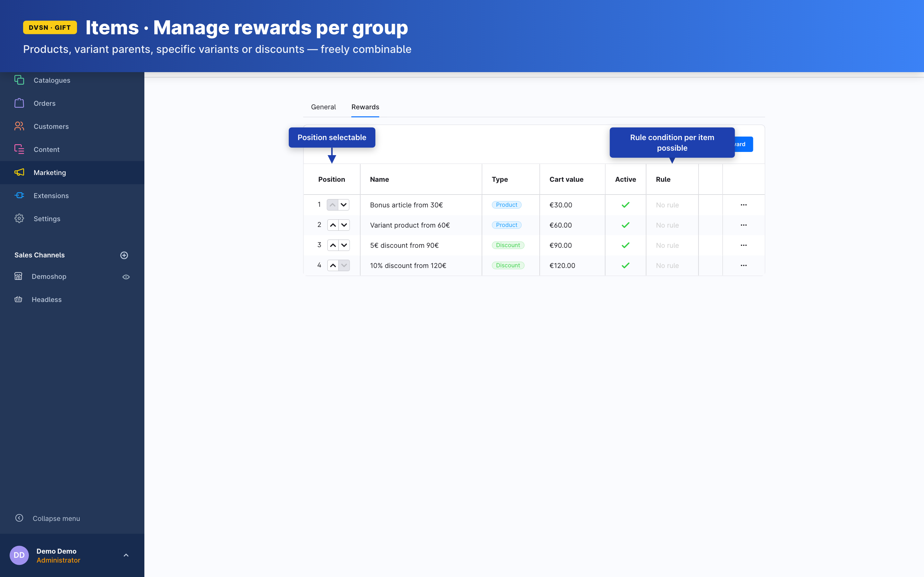Toggle active checkmark for Bonus article row
The width and height of the screenshot is (924, 577).
point(625,205)
